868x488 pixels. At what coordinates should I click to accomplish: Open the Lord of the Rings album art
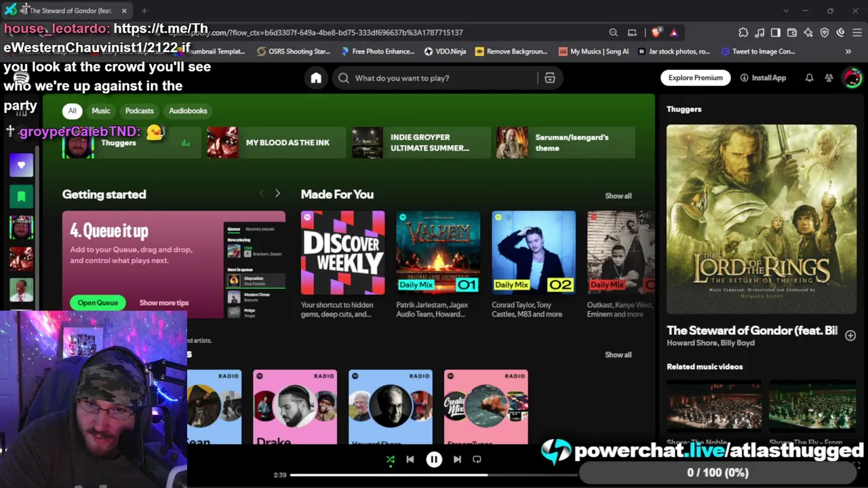coord(762,220)
